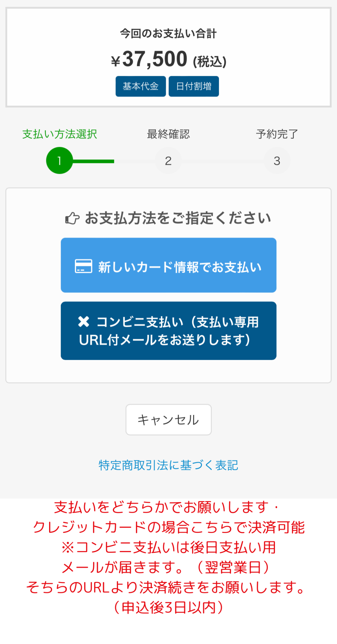
Task: Select step 3 circle in progress bar
Action: click(x=277, y=161)
